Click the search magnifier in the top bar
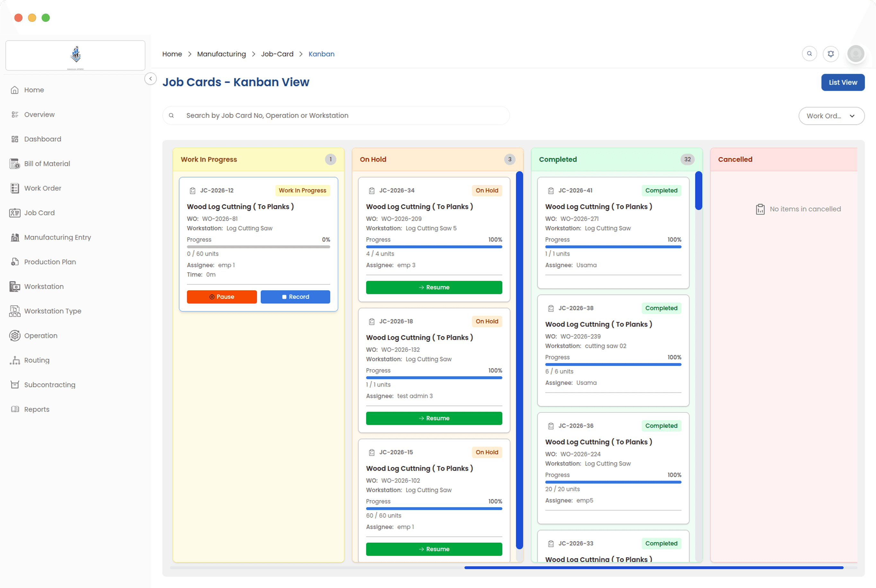The height and width of the screenshot is (588, 876). pos(809,54)
